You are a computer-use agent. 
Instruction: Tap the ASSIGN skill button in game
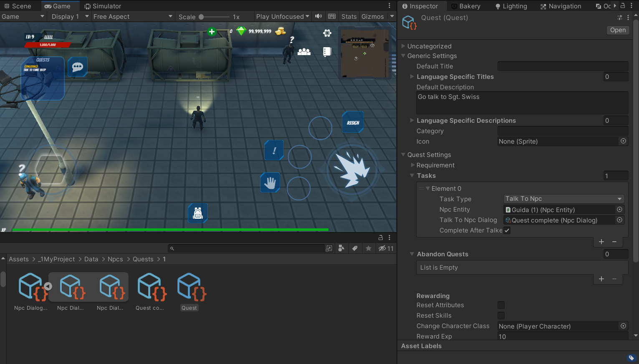pos(353,122)
